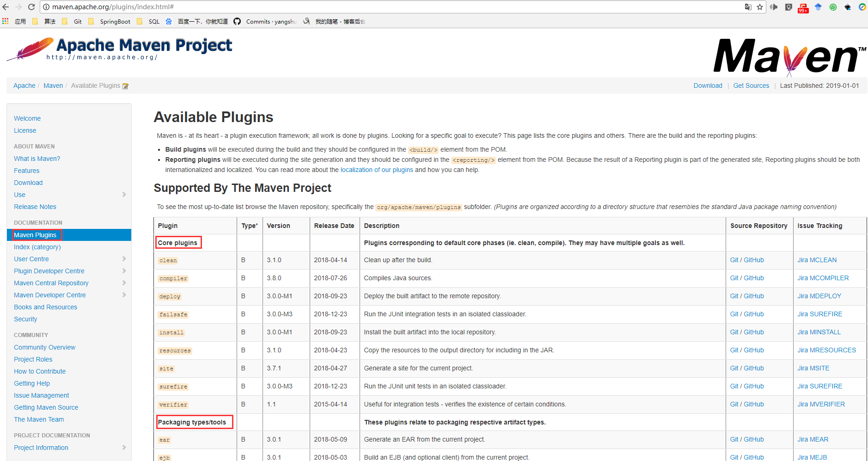Click the edit icon beside Available Plugins
The width and height of the screenshot is (868, 461).
coord(125,86)
